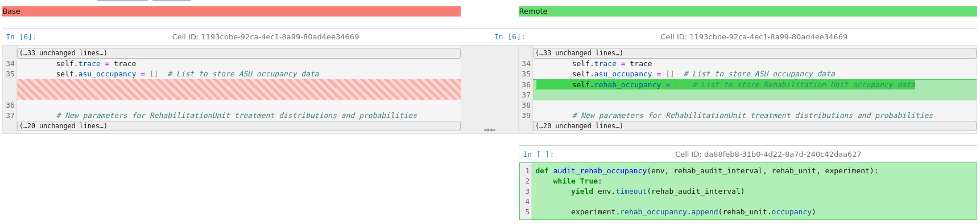Click line number 4 in added cell
Image resolution: width=980 pixels, height=224 pixels.
click(x=527, y=202)
